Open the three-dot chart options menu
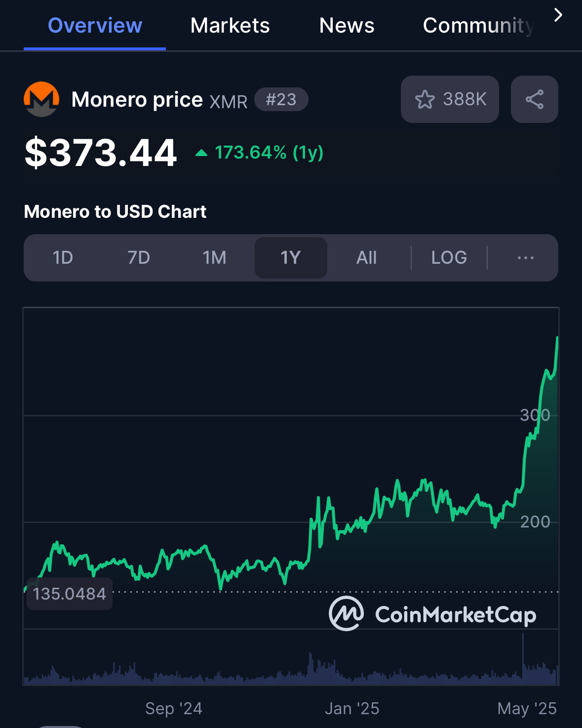Viewport: 582px width, 728px height. point(525,258)
